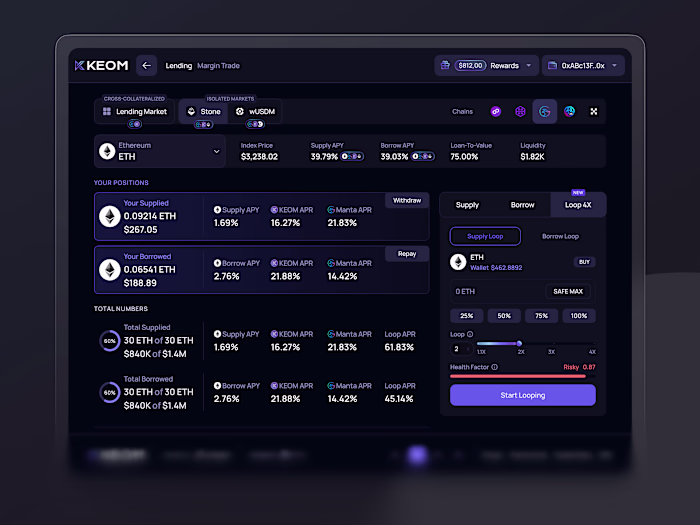
Task: Click the Loop APR 45.14% value
Action: (x=399, y=399)
